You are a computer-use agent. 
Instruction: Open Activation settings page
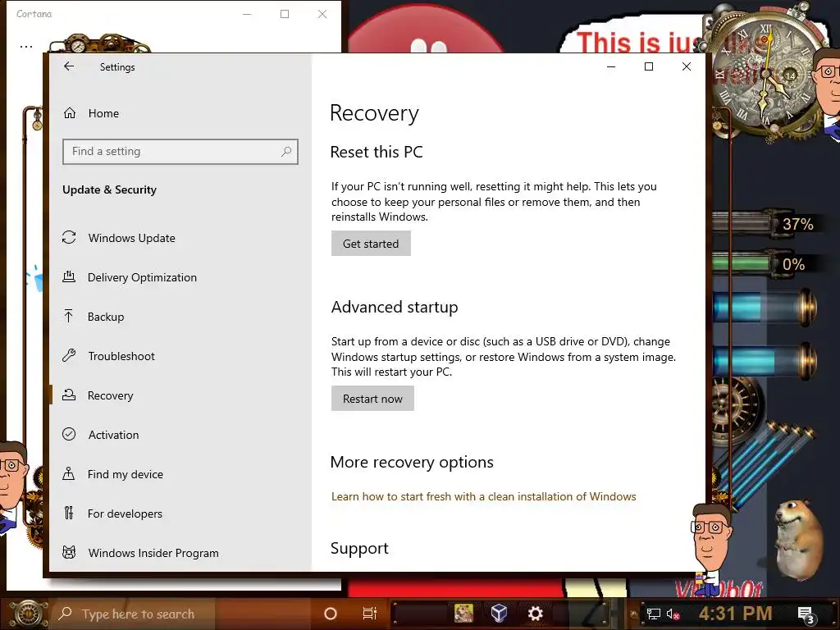click(180, 435)
